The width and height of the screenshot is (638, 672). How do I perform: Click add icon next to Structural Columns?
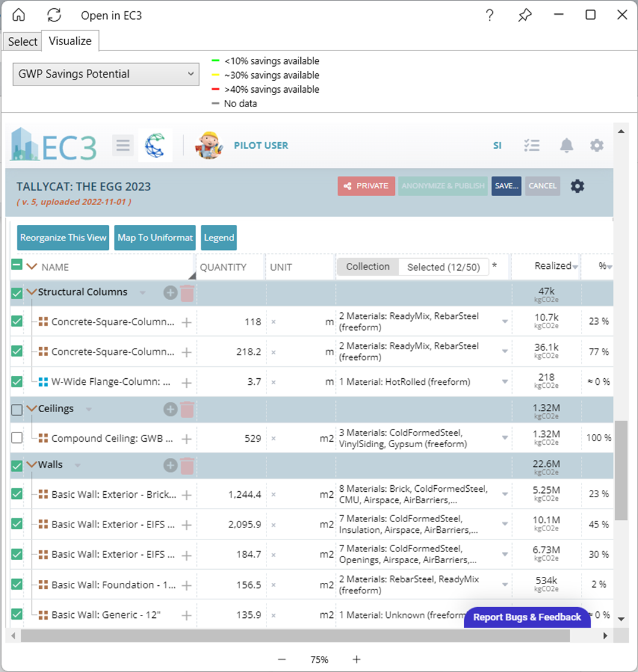coord(171,293)
